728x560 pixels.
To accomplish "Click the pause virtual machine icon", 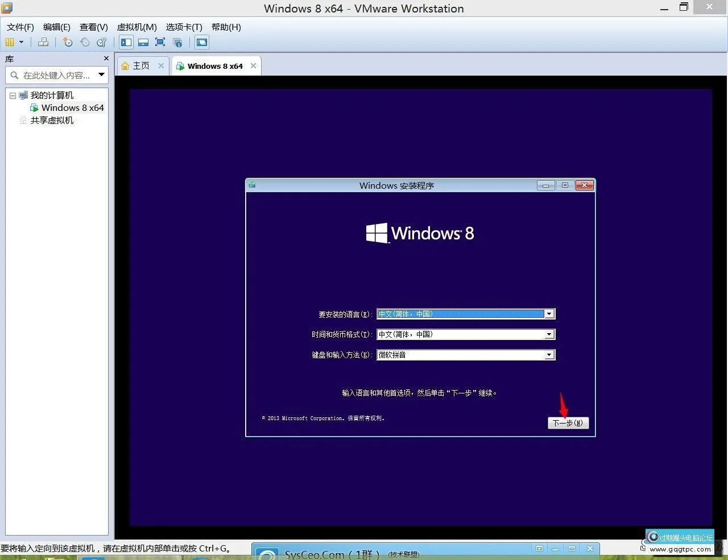I will 10,42.
